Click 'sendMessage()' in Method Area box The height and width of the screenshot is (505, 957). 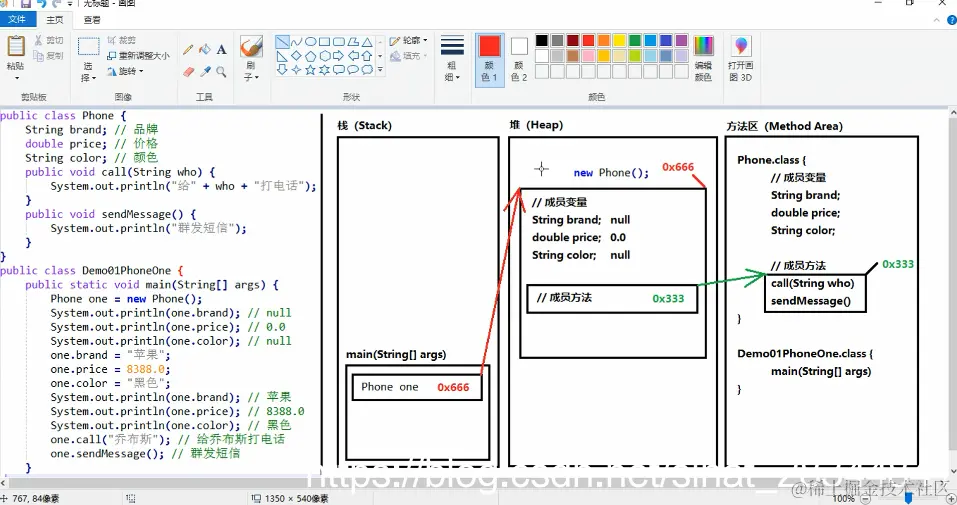coord(811,301)
